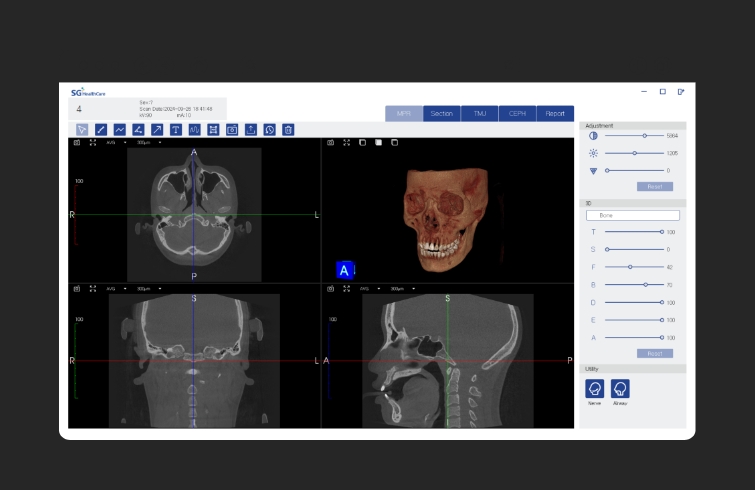The height and width of the screenshot is (490, 755).
Task: Adjust the T slider in 3D panel
Action: 634,232
